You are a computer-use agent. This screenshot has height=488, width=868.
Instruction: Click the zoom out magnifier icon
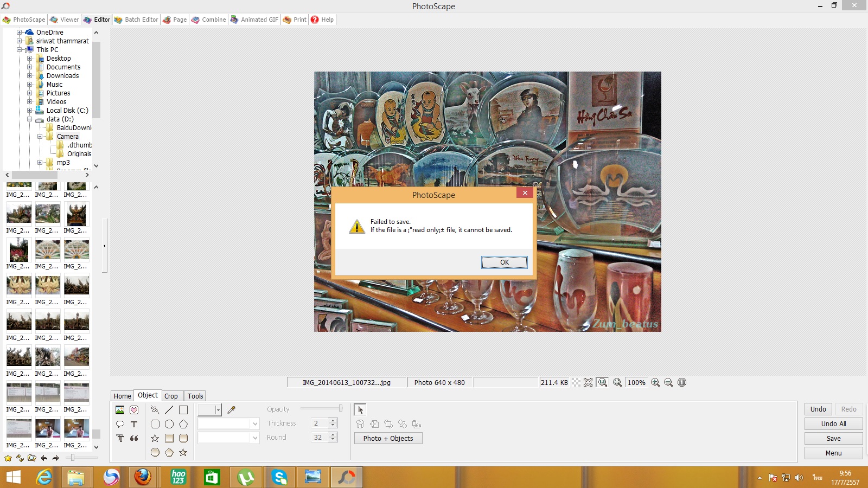click(x=668, y=382)
